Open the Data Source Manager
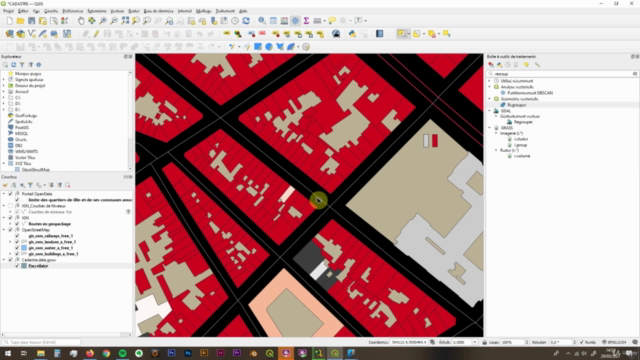The height and width of the screenshot is (360, 640). pos(9,34)
